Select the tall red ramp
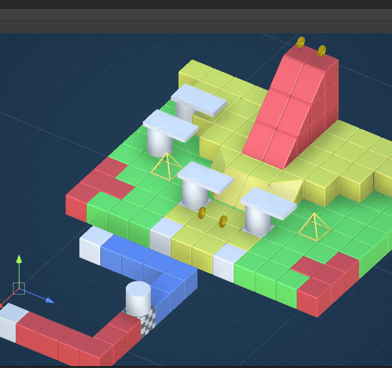This screenshot has height=368, width=392. click(291, 107)
